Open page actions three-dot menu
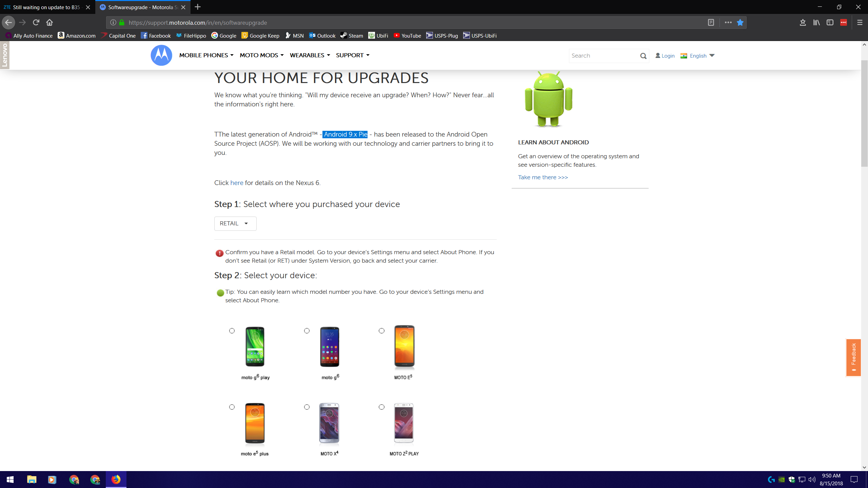868x488 pixels. [728, 22]
